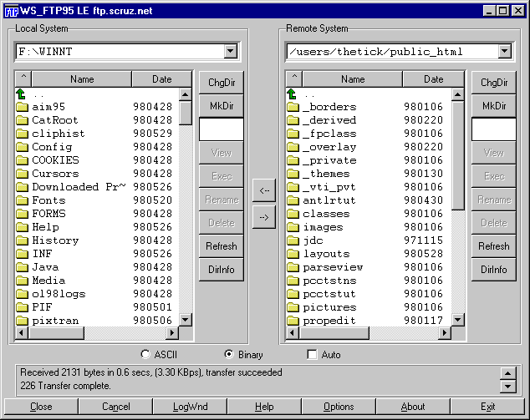This screenshot has height=420, width=530.
Task: Select the Fonts folder icon
Action: (22, 200)
